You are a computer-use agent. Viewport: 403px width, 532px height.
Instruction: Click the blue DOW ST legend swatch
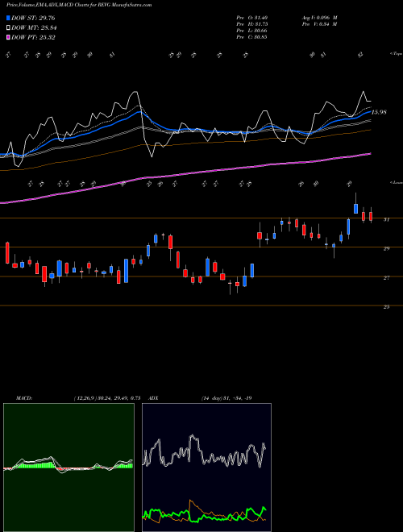[x=8, y=18]
